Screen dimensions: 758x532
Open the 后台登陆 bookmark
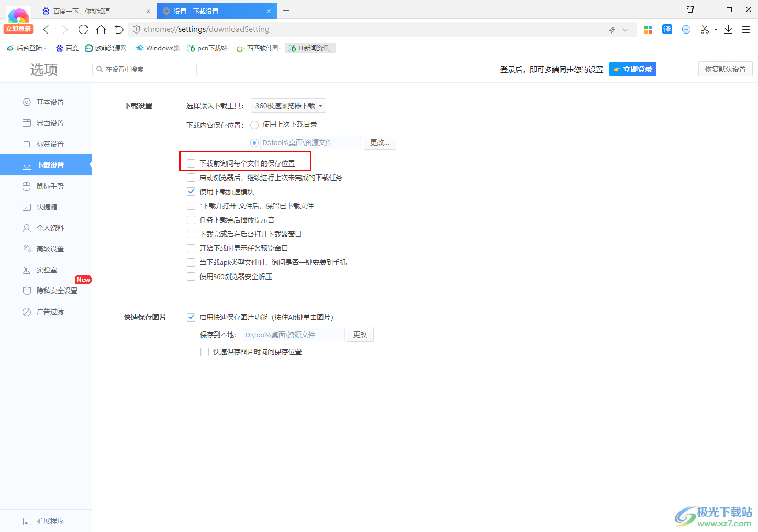[x=26, y=48]
